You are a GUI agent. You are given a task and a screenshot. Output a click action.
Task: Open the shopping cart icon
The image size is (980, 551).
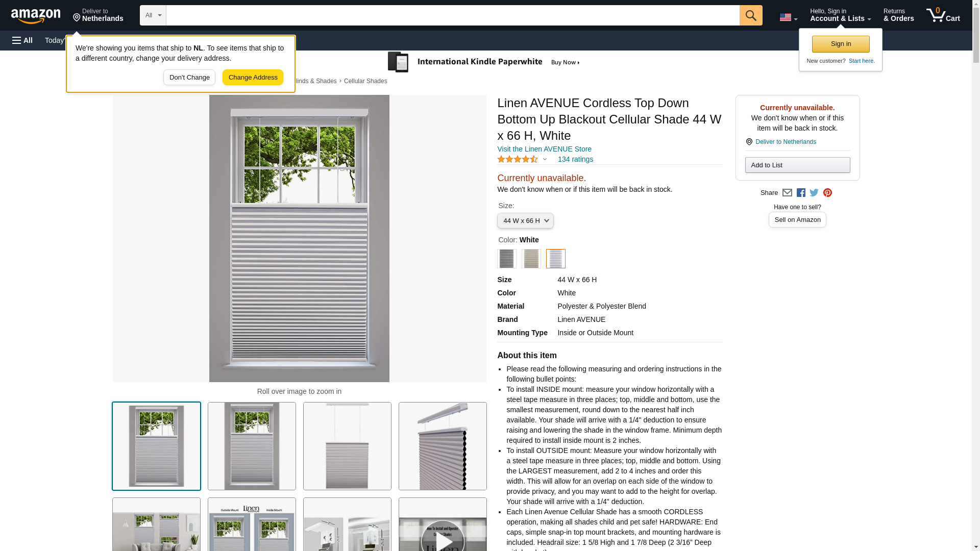coord(942,15)
